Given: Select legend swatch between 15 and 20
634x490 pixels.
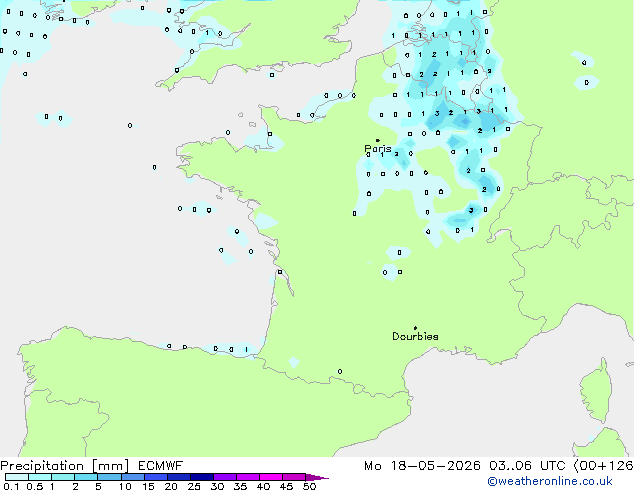Looking at the screenshot, I should [155, 477].
